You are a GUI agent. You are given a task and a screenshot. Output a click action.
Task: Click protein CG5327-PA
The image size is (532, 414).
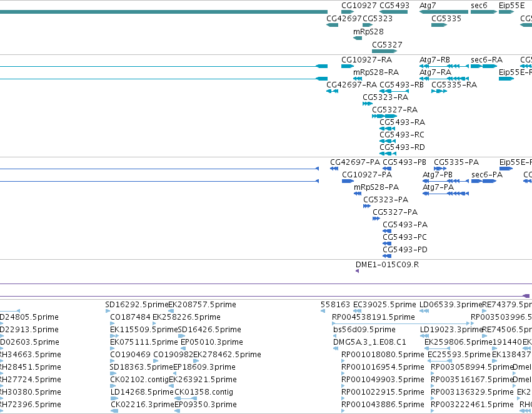click(x=395, y=212)
